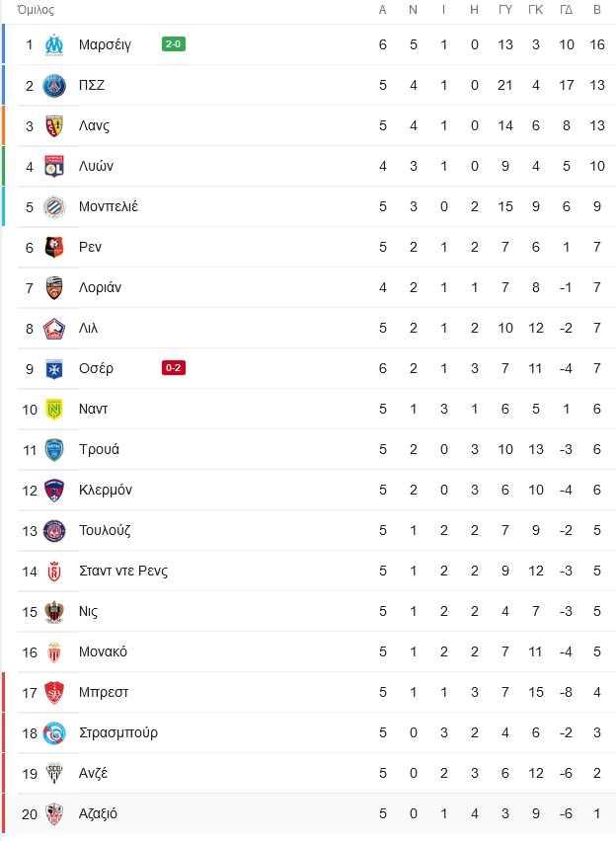Open the Lyon crest icon
The height and width of the screenshot is (841, 616).
point(54,166)
